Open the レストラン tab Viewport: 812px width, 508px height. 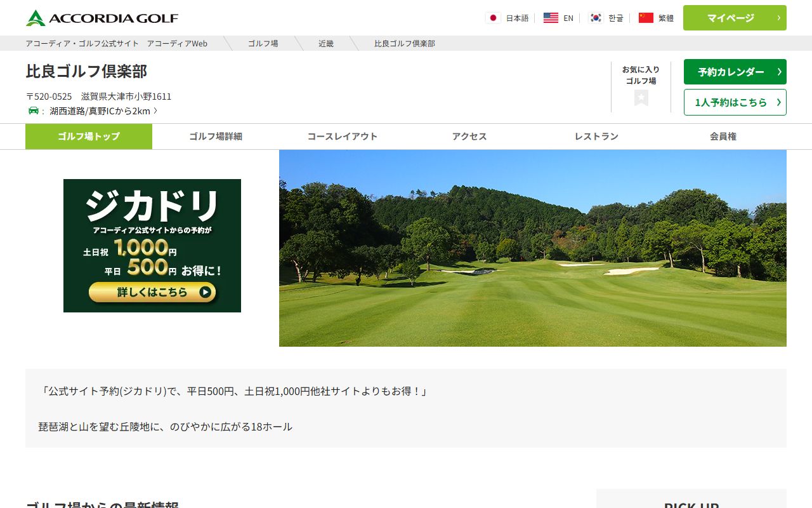(x=596, y=137)
